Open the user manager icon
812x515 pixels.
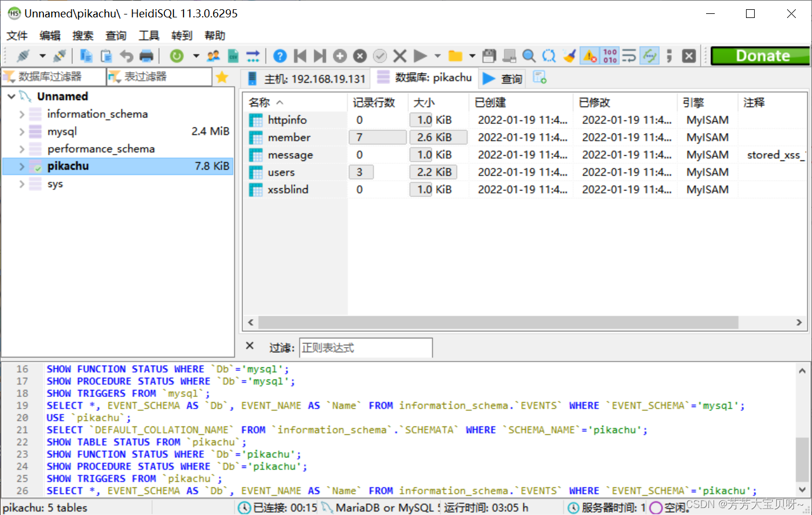click(x=213, y=56)
